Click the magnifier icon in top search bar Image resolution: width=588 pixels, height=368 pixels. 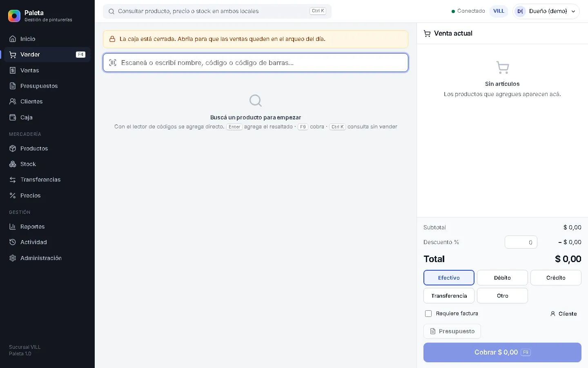111,11
